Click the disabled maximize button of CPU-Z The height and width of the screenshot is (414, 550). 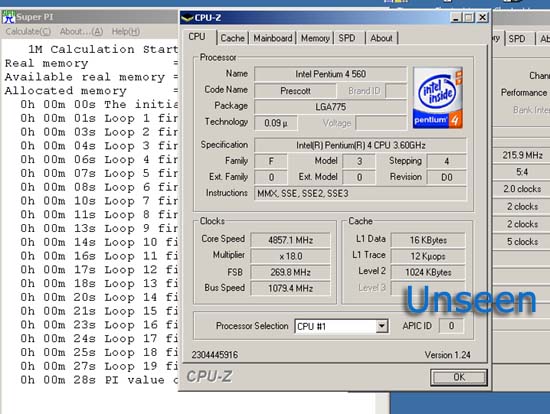coord(469,17)
